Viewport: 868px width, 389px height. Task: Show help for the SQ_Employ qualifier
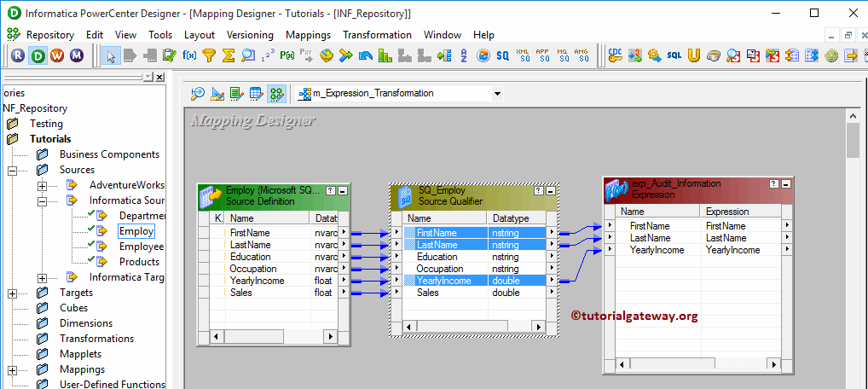pos(539,190)
